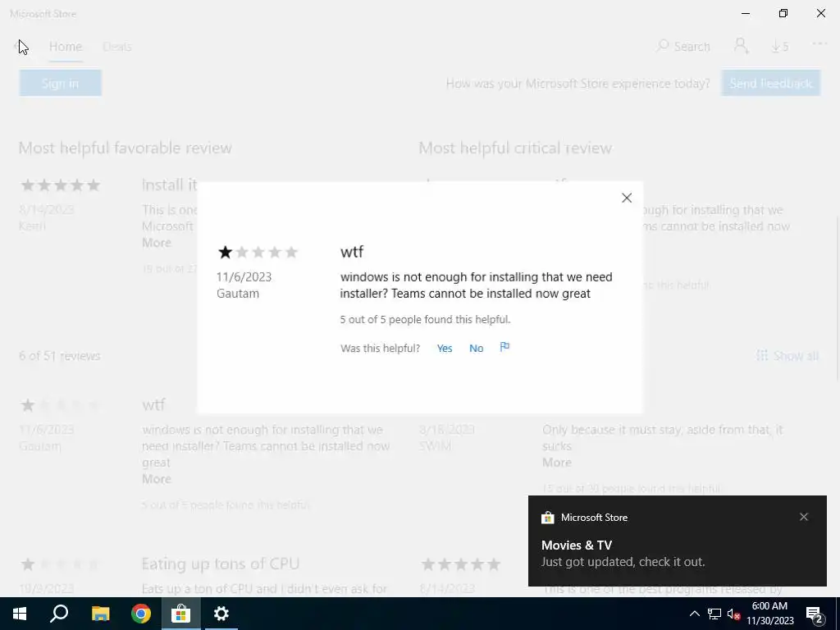Close the review popup dialog
840x630 pixels.
click(626, 198)
